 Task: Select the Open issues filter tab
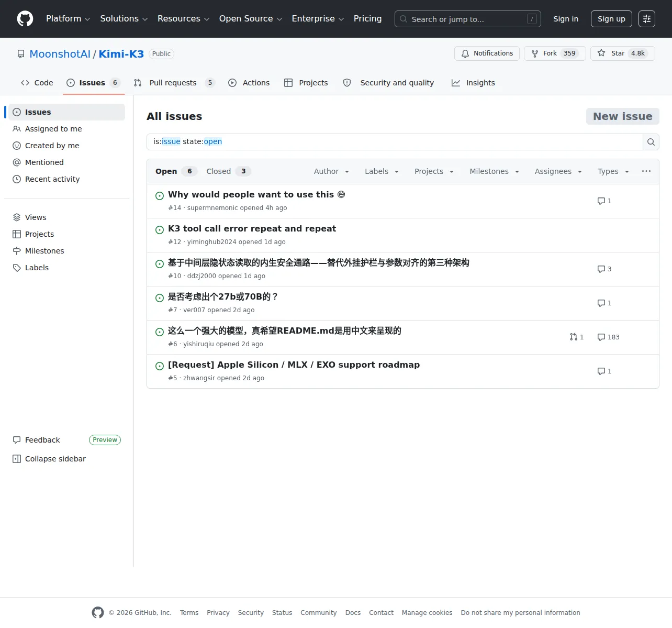(176, 171)
